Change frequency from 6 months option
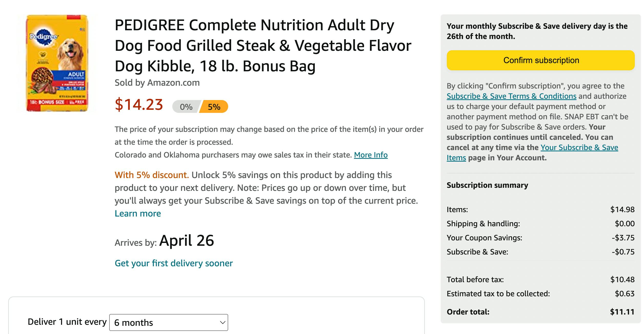Screen dimensions: 644x334 (168, 322)
